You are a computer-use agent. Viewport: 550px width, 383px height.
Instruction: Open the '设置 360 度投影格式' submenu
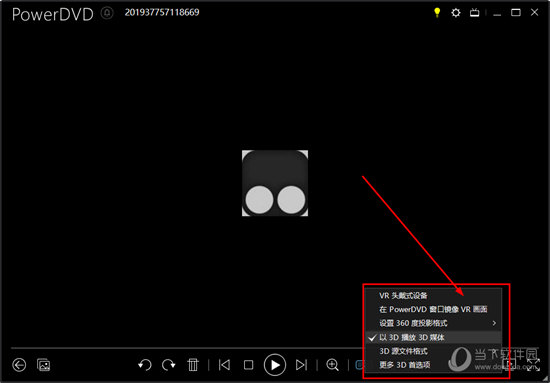click(434, 323)
